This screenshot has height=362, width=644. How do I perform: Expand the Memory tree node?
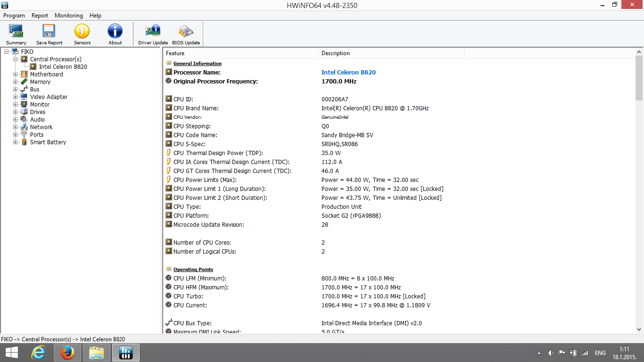(x=16, y=82)
